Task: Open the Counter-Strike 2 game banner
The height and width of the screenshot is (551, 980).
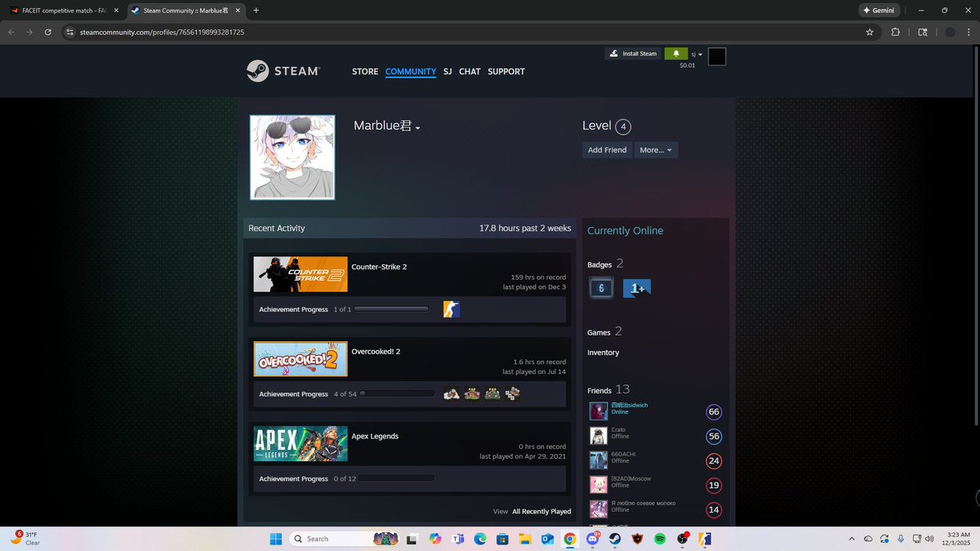Action: [x=301, y=274]
